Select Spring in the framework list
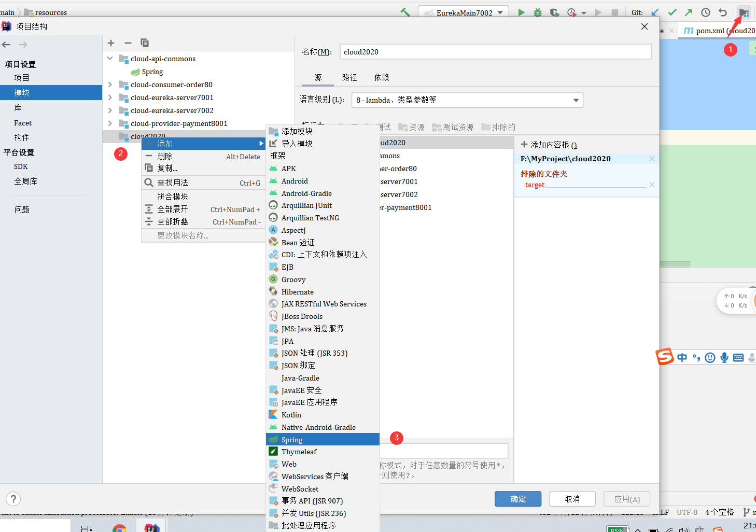The width and height of the screenshot is (756, 532). [x=323, y=440]
